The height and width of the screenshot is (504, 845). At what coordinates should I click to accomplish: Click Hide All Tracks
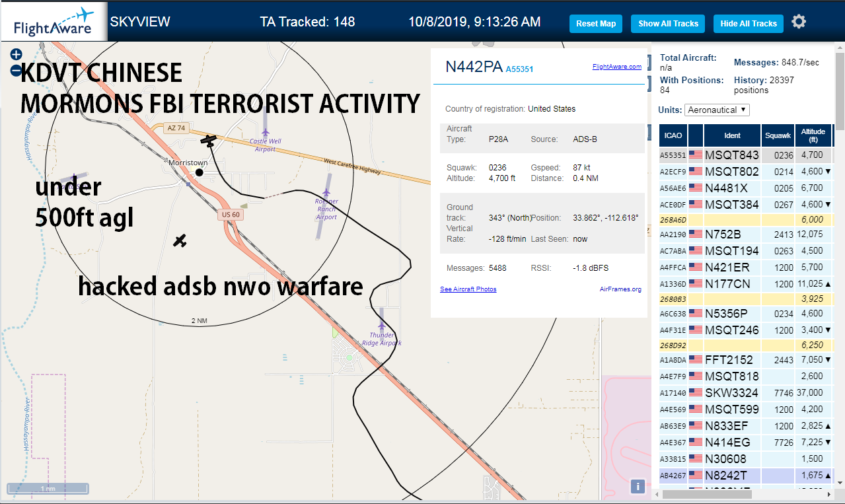click(x=749, y=24)
